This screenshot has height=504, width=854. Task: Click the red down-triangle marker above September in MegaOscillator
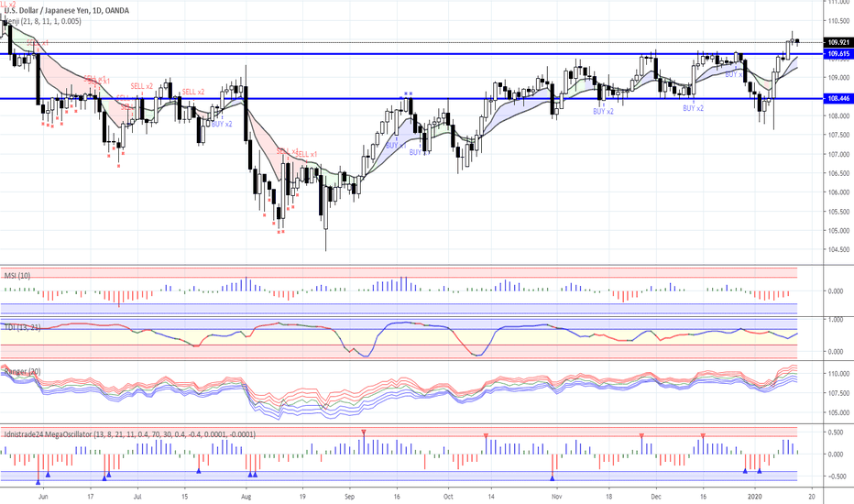point(365,431)
